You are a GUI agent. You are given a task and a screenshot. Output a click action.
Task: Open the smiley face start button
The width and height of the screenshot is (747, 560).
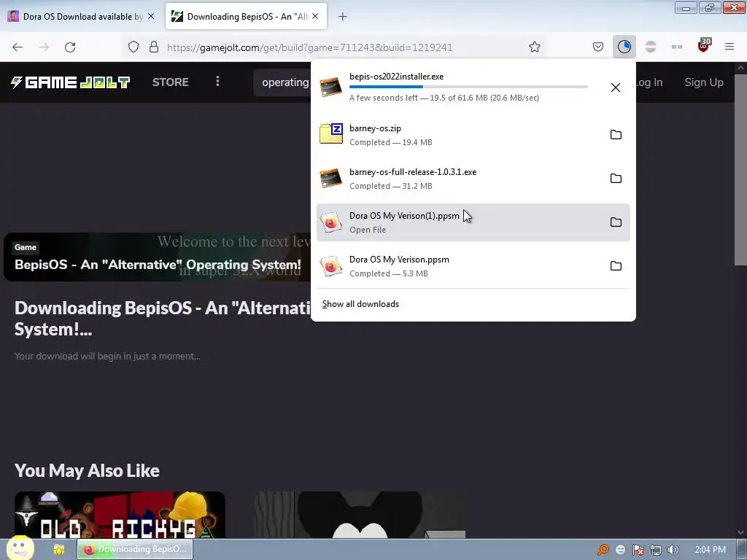[x=20, y=548]
